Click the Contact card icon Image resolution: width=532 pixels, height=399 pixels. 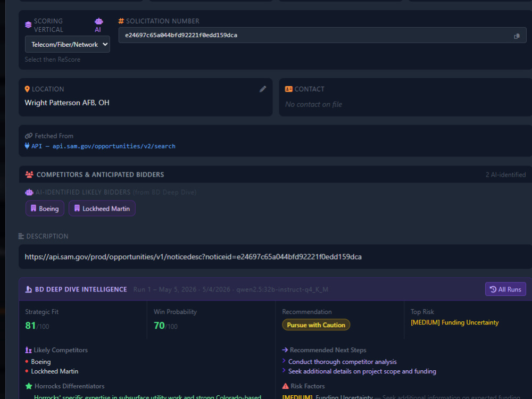pos(289,89)
